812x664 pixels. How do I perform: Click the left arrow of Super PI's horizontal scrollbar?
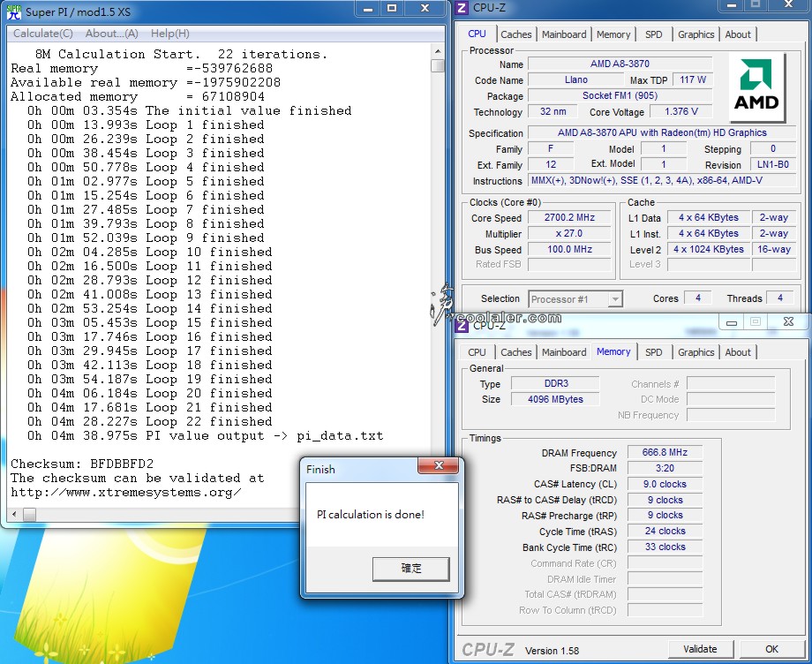click(x=14, y=514)
